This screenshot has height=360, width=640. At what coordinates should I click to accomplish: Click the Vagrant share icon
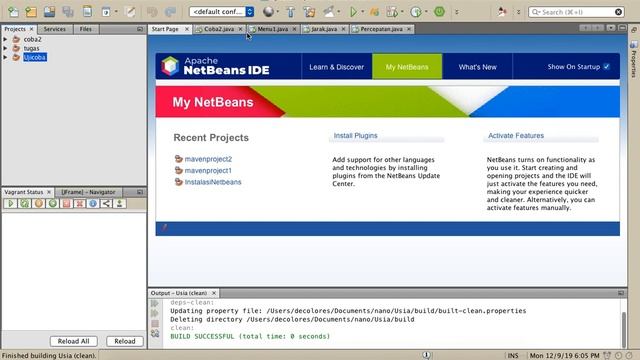tap(106, 203)
